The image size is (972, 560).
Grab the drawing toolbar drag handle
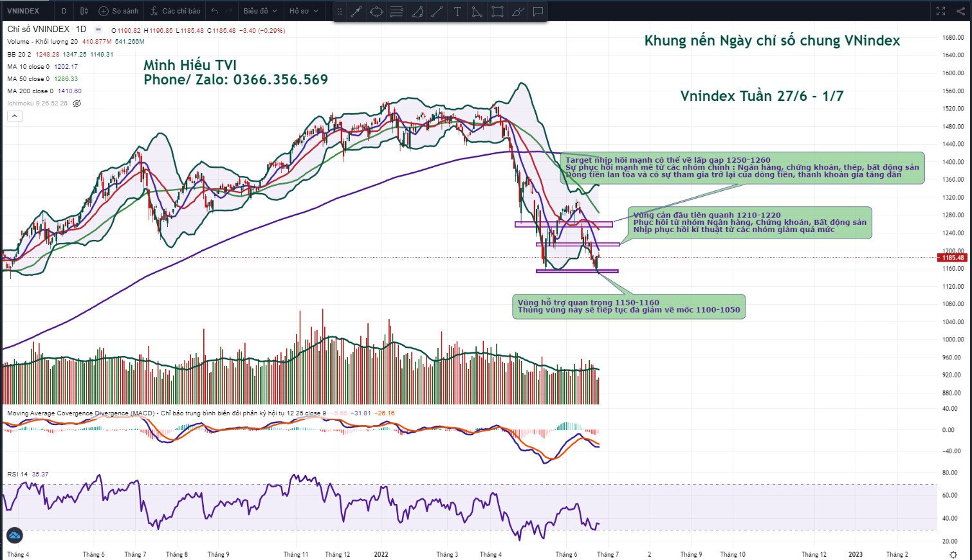click(x=340, y=12)
